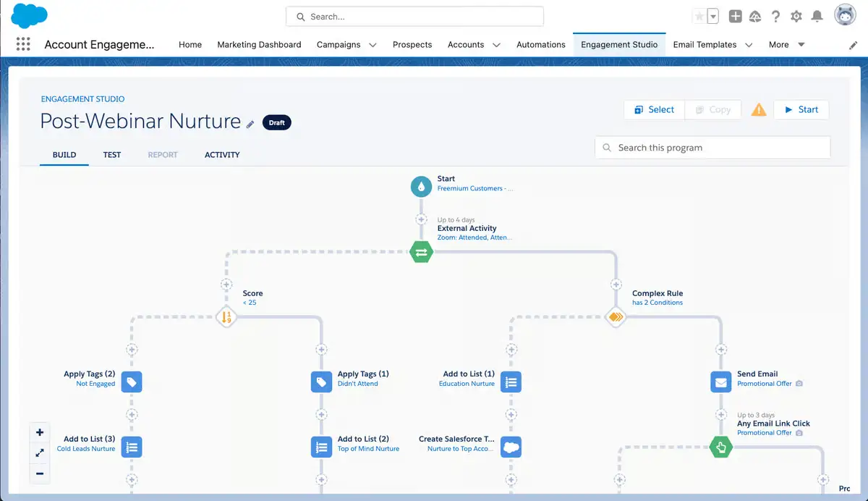Click the zoom out minus control
This screenshot has width=868, height=501.
point(40,474)
